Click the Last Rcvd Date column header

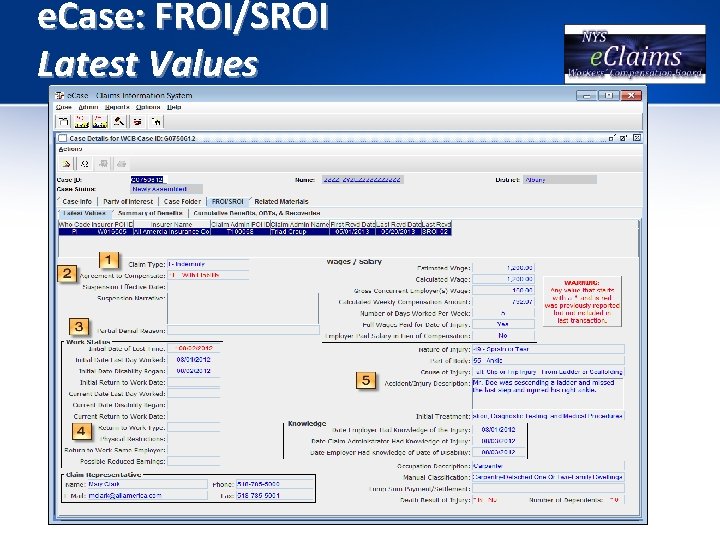(398, 224)
